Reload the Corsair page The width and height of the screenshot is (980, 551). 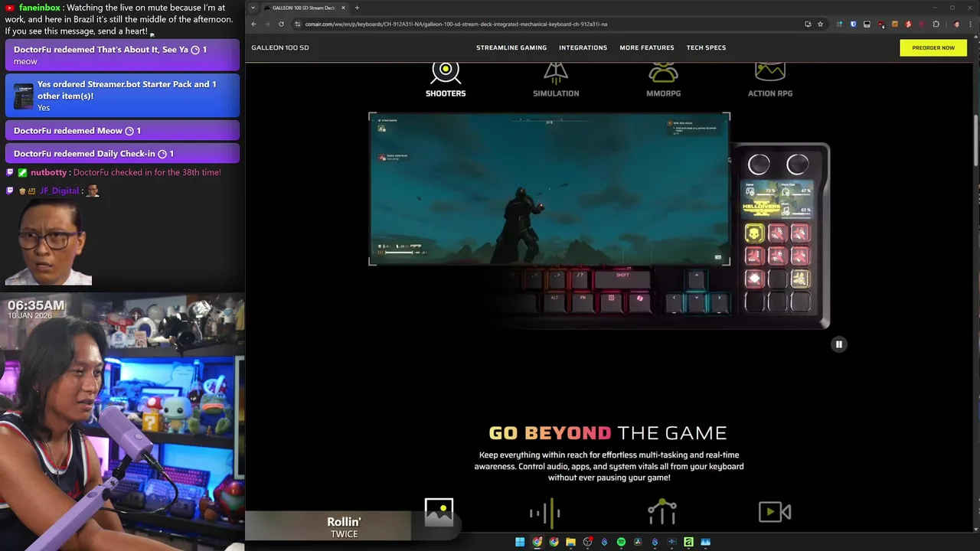(x=281, y=24)
